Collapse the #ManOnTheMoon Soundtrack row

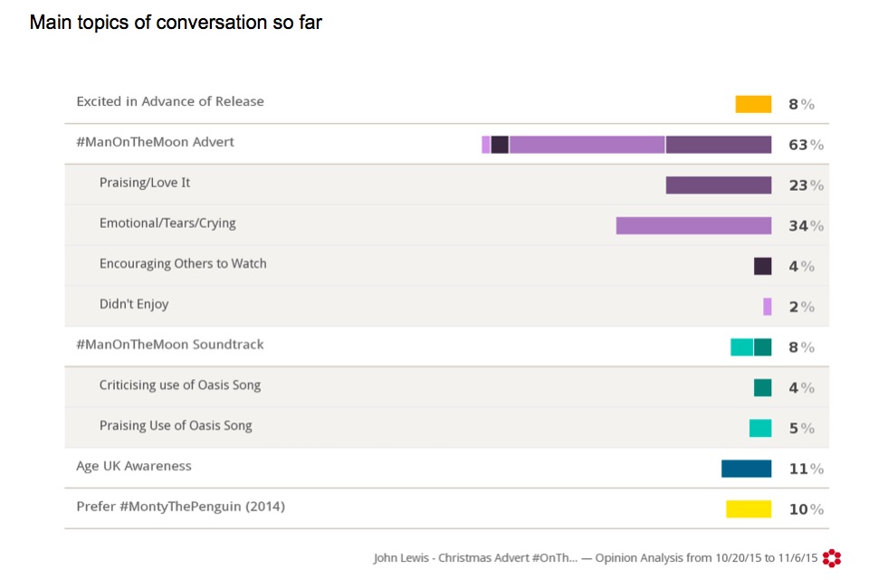pyautogui.click(x=170, y=345)
